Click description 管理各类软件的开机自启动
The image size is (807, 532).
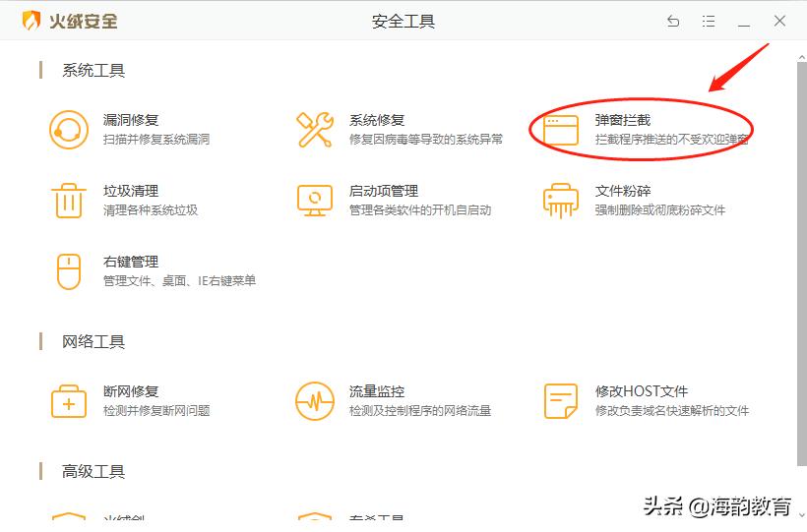pos(420,209)
